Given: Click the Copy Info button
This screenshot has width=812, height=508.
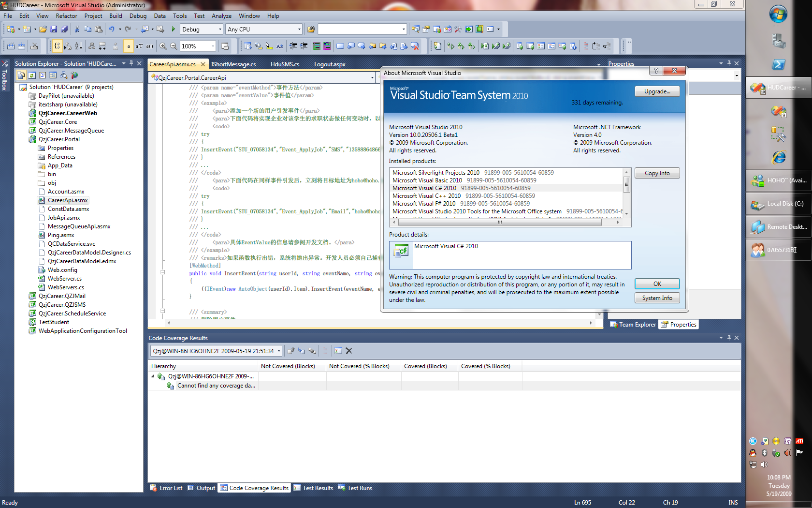Looking at the screenshot, I should tap(657, 173).
